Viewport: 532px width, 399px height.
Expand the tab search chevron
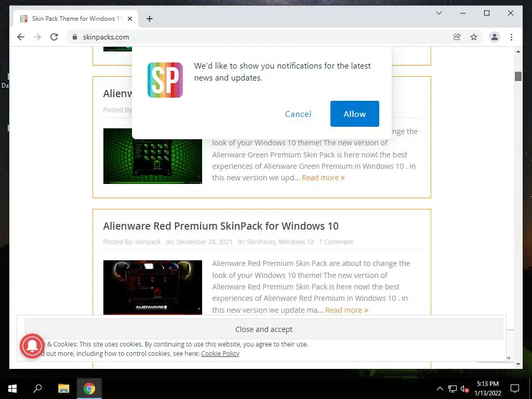pyautogui.click(x=438, y=13)
